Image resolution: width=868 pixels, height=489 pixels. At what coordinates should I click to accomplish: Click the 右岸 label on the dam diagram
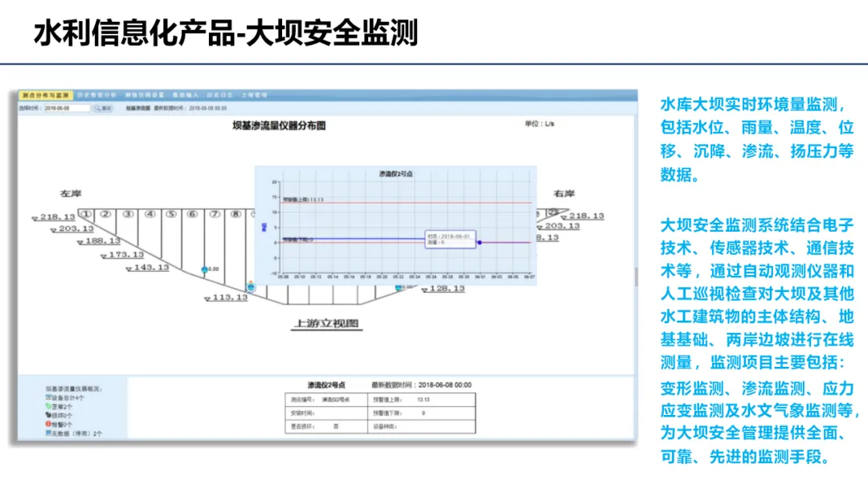(x=564, y=193)
